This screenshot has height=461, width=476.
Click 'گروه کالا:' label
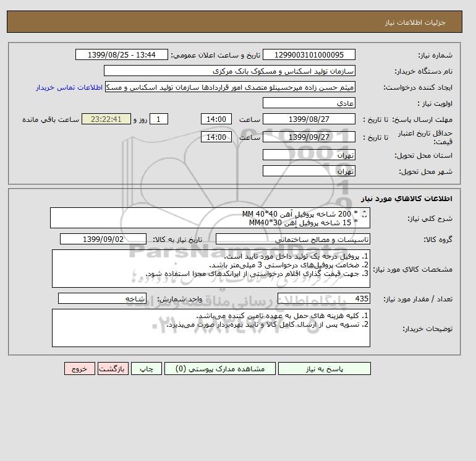pyautogui.click(x=438, y=239)
